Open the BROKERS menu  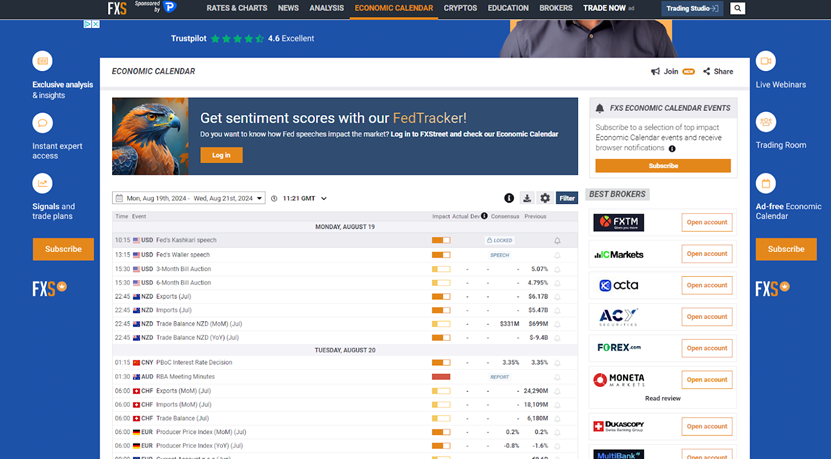[556, 8]
